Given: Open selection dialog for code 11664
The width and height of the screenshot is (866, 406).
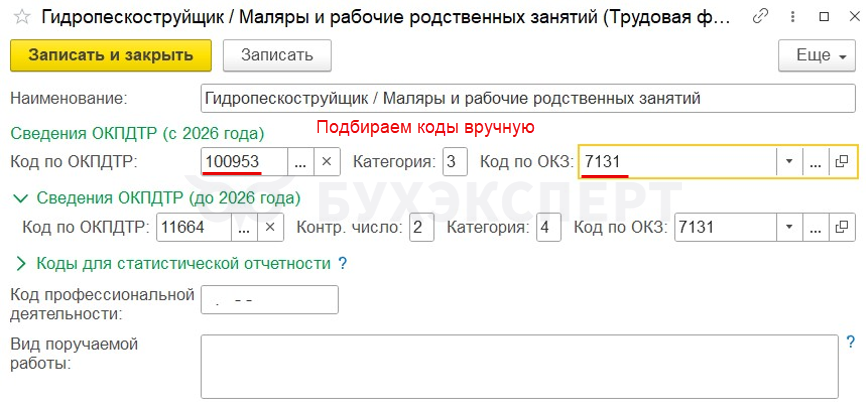Looking at the screenshot, I should [244, 228].
